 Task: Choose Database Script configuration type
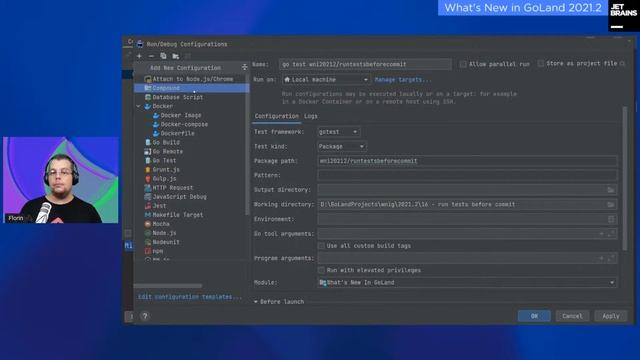pyautogui.click(x=178, y=97)
